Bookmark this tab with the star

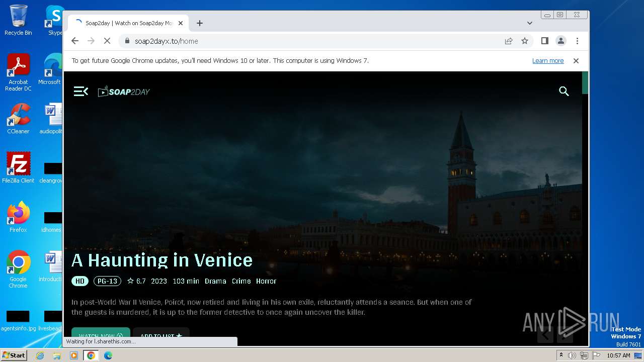[x=525, y=41]
